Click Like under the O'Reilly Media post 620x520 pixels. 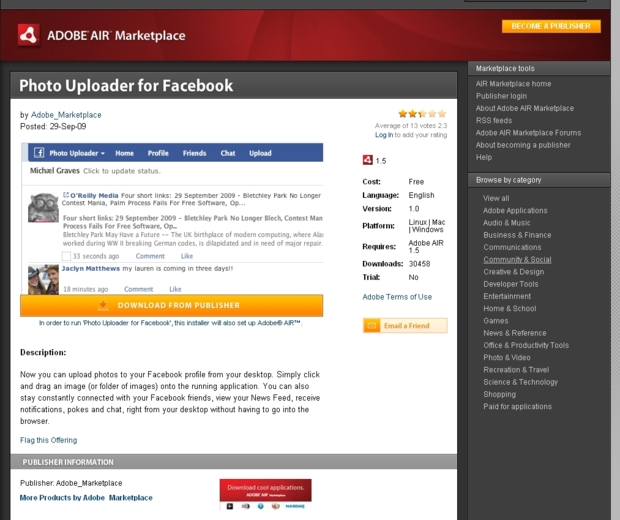(x=187, y=256)
